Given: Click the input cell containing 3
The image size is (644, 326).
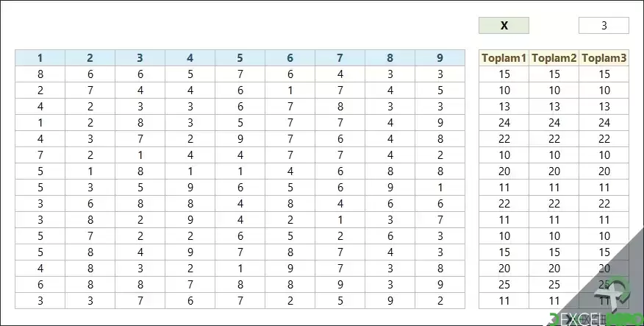Looking at the screenshot, I should [x=604, y=26].
